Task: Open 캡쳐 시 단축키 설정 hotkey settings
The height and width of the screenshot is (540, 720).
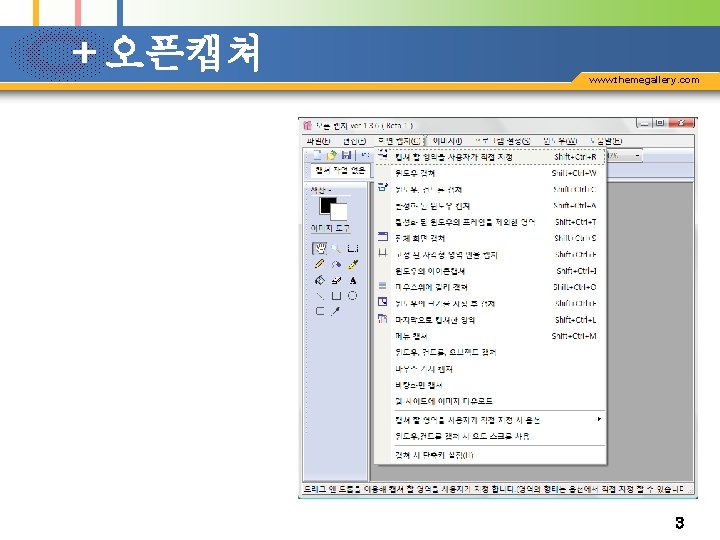Action: click(490, 455)
